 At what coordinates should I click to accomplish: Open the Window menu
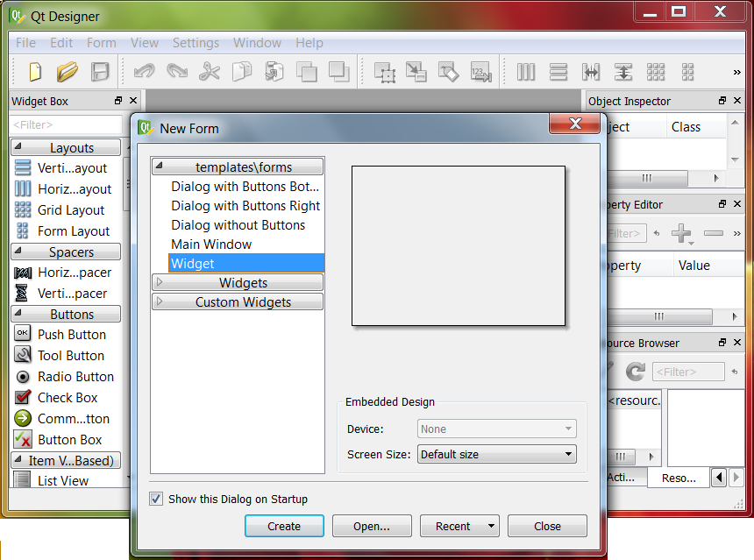257,43
